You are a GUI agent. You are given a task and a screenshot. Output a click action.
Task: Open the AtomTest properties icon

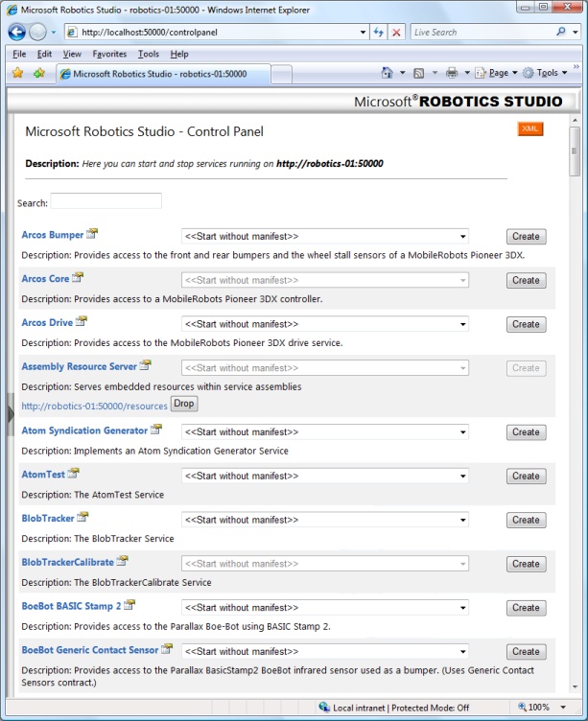click(74, 473)
